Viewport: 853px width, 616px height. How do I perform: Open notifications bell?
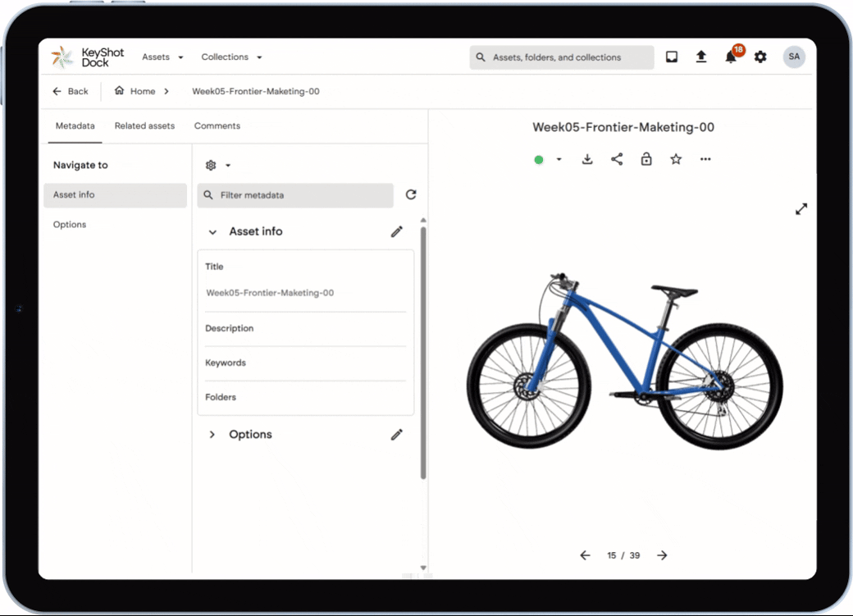click(x=731, y=57)
